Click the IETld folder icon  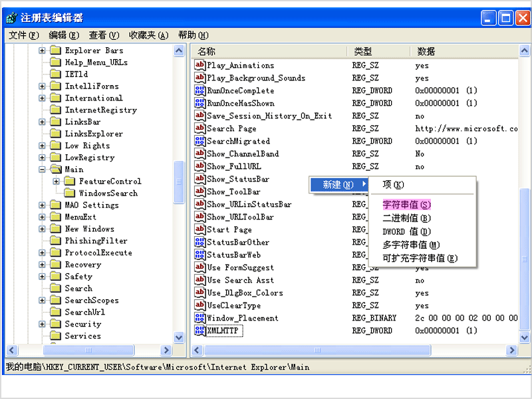coord(55,74)
